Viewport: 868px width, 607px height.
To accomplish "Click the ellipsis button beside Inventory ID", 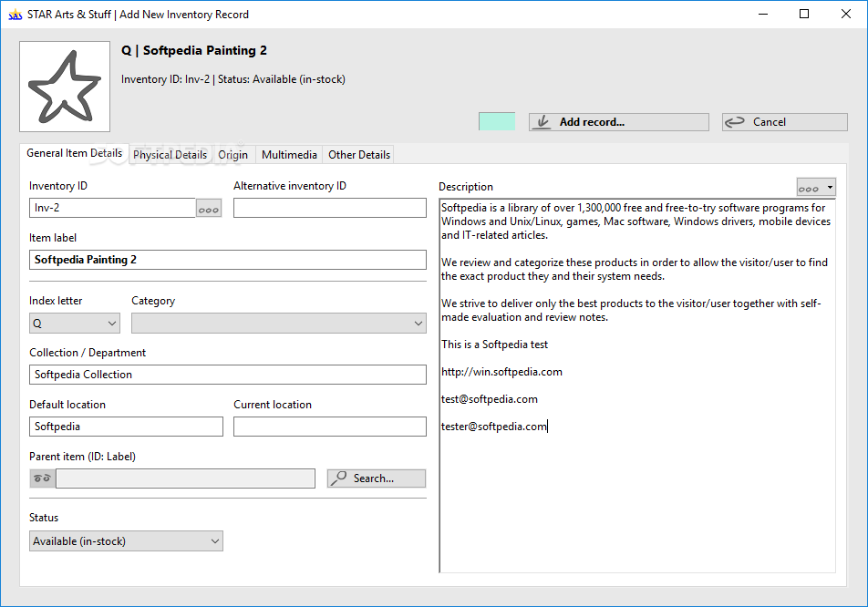I will point(209,209).
